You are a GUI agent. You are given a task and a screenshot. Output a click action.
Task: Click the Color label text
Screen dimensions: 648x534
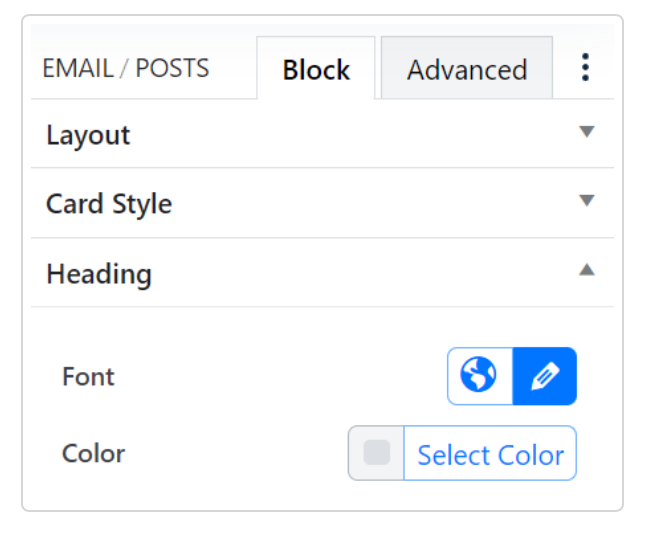[x=93, y=454]
